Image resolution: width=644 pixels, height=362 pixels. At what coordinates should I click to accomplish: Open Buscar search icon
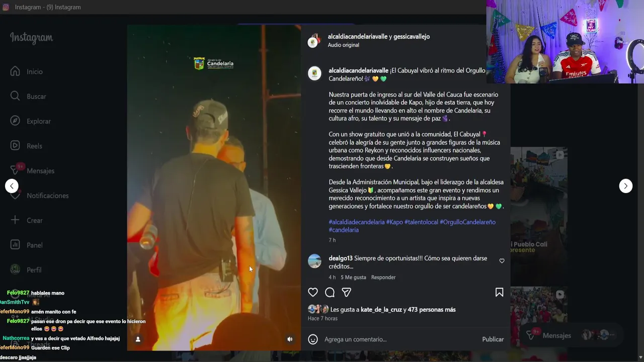[15, 96]
